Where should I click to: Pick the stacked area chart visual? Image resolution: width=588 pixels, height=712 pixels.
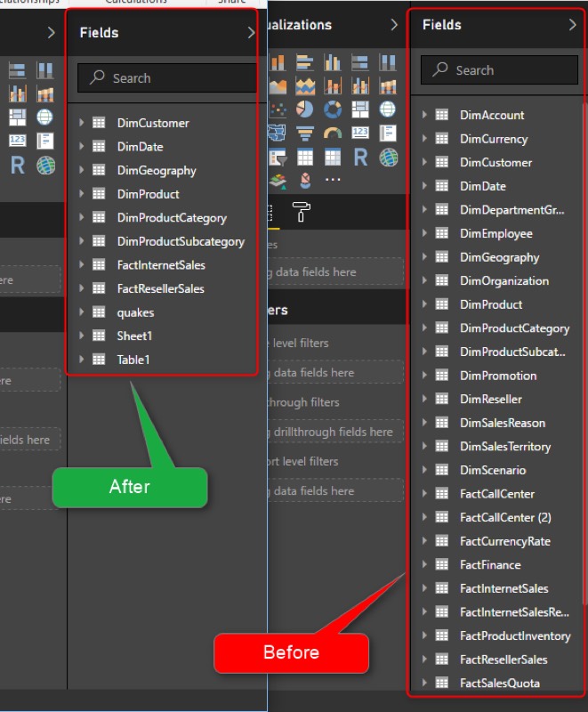click(x=305, y=85)
